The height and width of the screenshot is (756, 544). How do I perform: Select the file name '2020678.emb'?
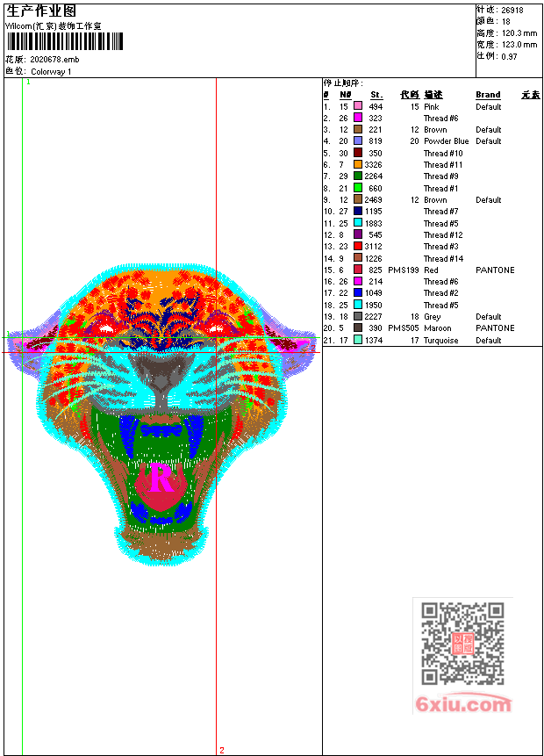pyautogui.click(x=54, y=60)
